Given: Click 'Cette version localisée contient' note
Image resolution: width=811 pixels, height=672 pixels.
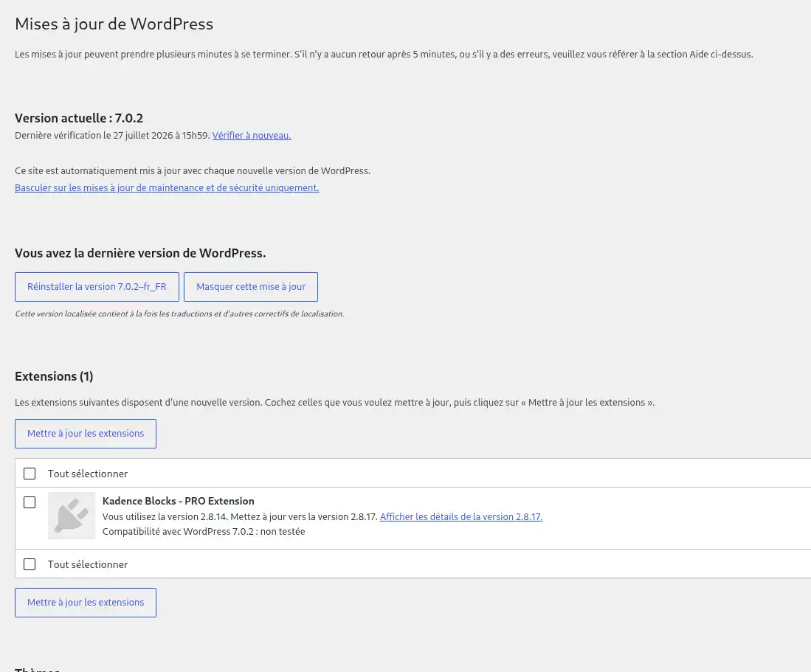Looking at the screenshot, I should (179, 314).
